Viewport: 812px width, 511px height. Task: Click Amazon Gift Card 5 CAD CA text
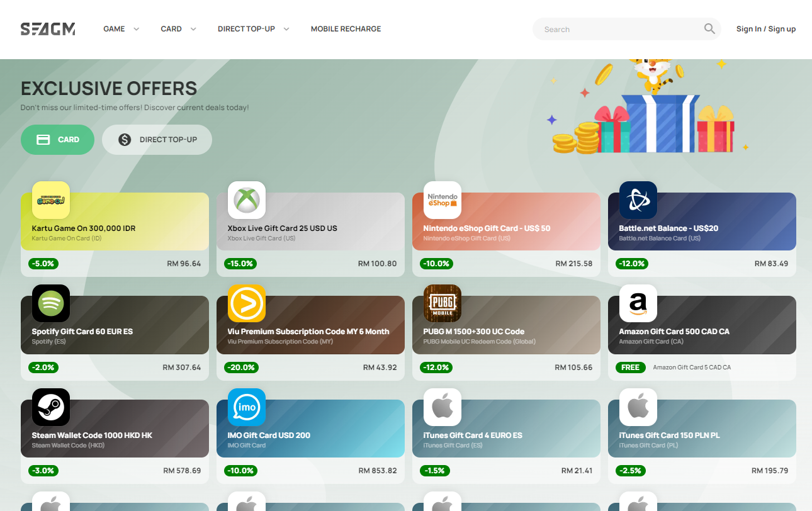click(692, 368)
